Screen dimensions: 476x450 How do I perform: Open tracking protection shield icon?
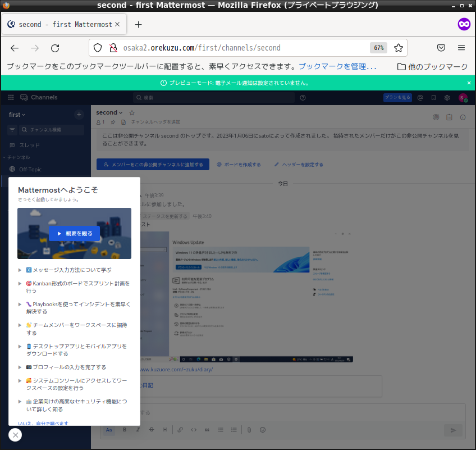pos(98,48)
